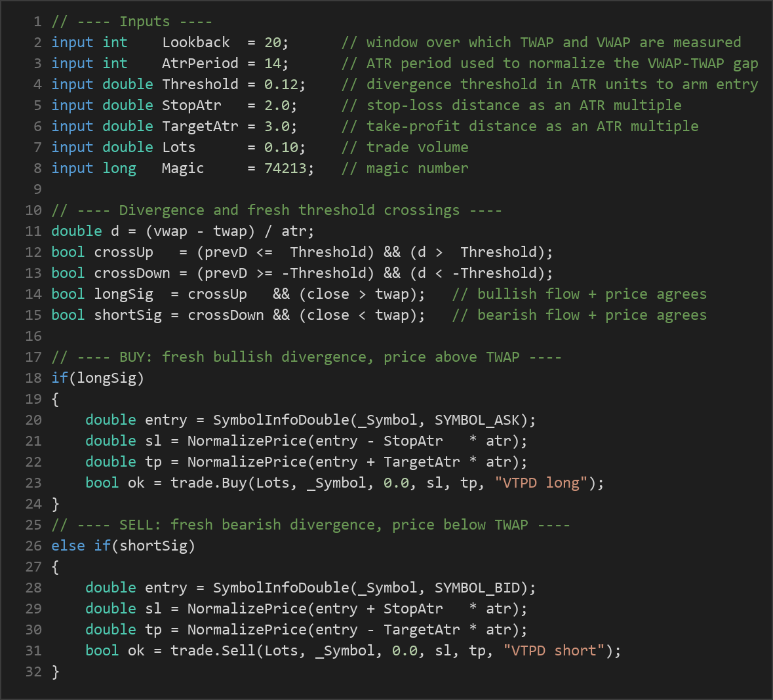Click SYMBOL_ASK in the entry assignment
773x700 pixels.
477,420
